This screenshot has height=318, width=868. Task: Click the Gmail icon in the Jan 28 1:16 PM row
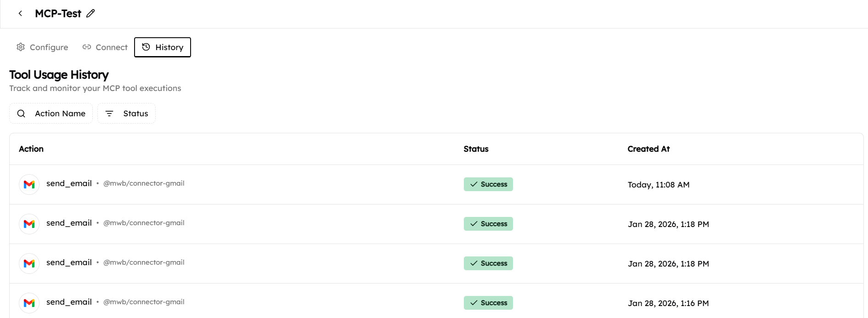(x=29, y=303)
